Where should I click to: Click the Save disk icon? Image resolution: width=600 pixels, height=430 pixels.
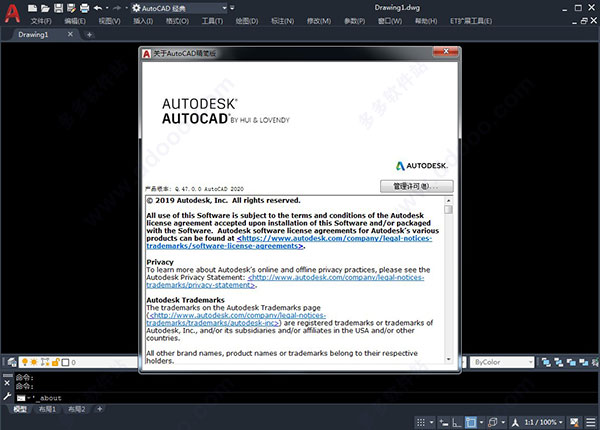pos(58,8)
